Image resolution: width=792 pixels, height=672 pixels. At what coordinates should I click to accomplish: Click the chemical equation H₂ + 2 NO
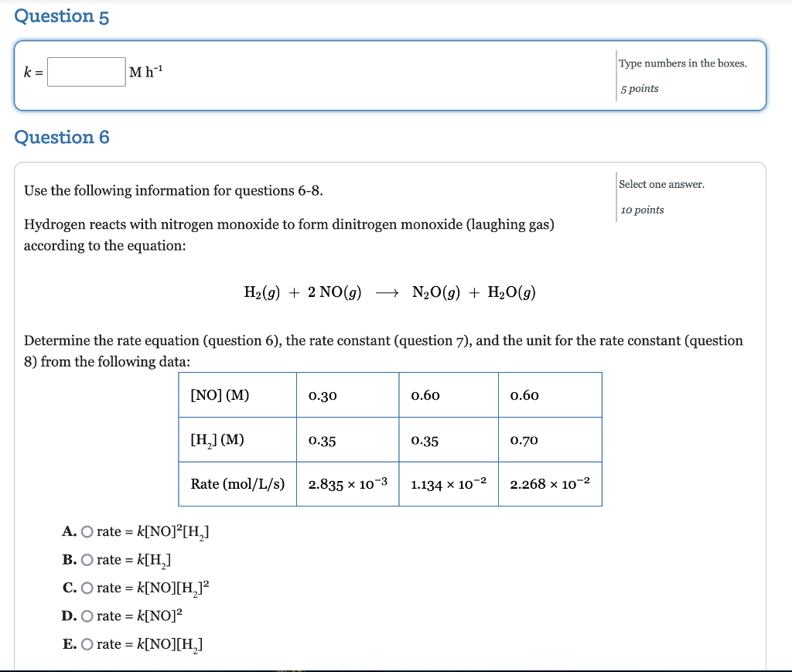tap(306, 292)
